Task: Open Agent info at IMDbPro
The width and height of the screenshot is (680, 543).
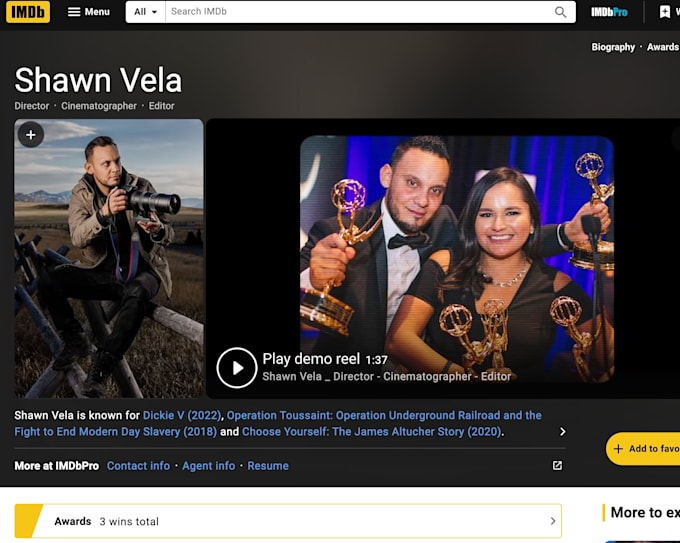Action: click(209, 466)
